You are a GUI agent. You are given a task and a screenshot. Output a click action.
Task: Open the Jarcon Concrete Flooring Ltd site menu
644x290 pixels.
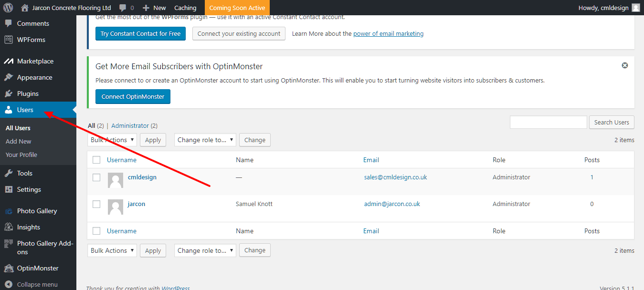[66, 8]
